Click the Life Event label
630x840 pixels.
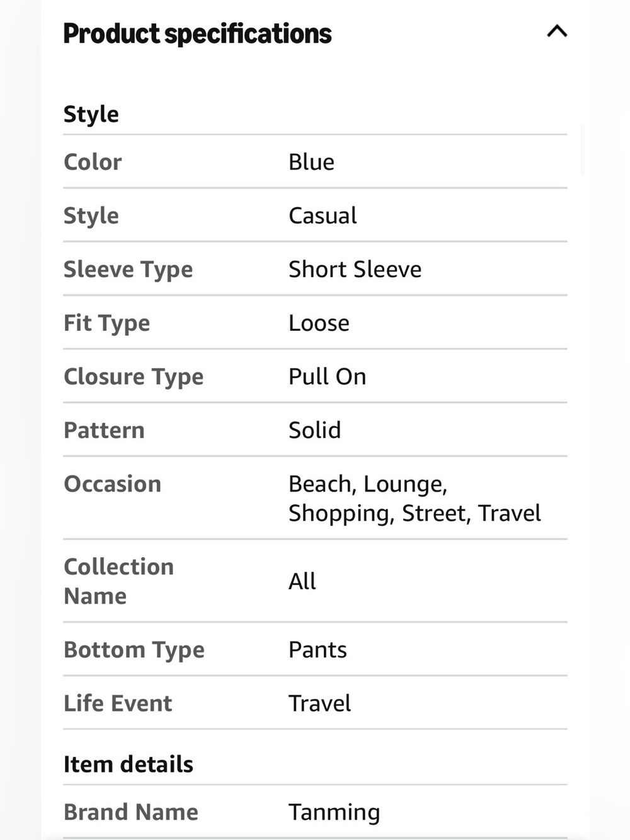(x=118, y=703)
